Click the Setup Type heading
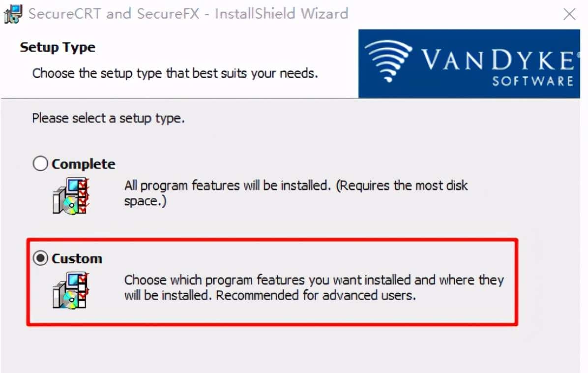The height and width of the screenshot is (373, 588). click(57, 47)
